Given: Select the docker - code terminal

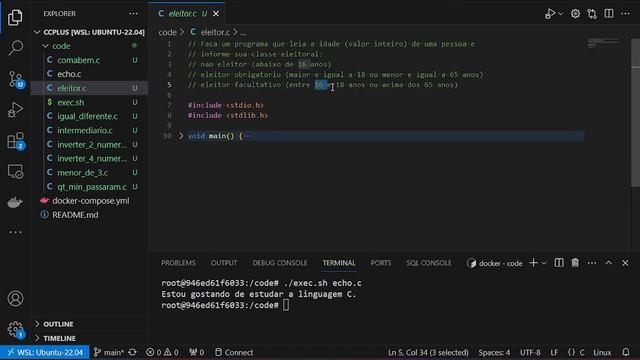Looking at the screenshot, I should click(495, 263).
